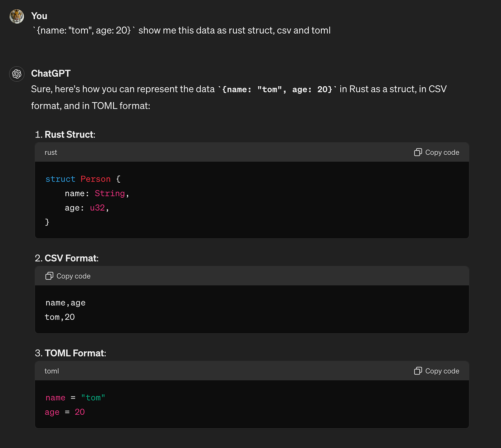Click the 'String' type in Rust code
Screen dimensions: 501x448
tap(110, 193)
